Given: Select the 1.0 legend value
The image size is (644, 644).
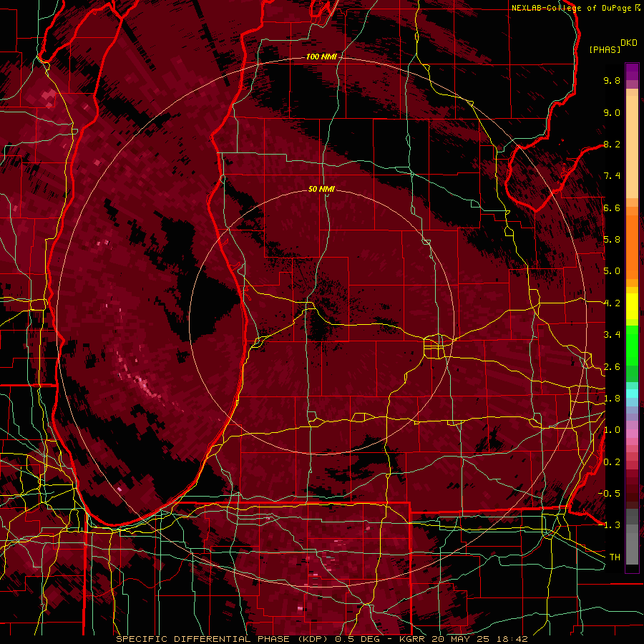Looking at the screenshot, I should click(x=612, y=430).
